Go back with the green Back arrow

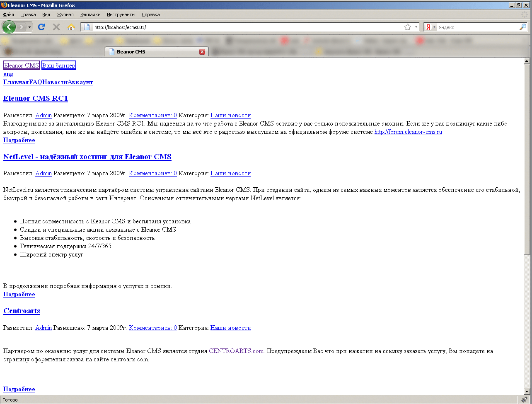(x=9, y=27)
